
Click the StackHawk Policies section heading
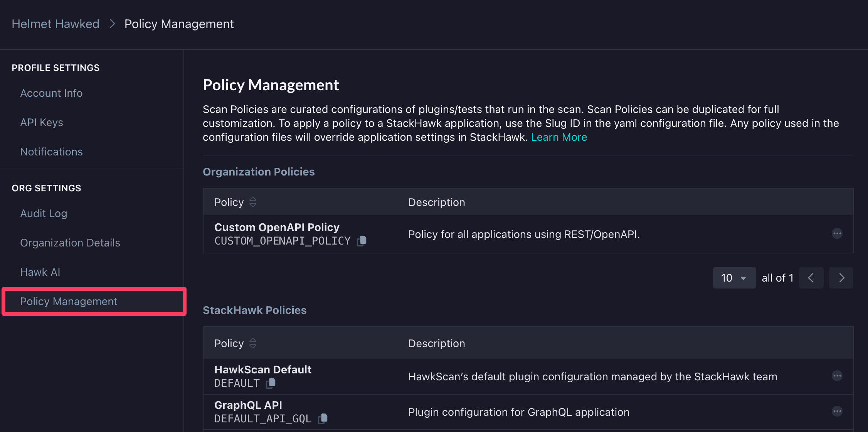[255, 310]
